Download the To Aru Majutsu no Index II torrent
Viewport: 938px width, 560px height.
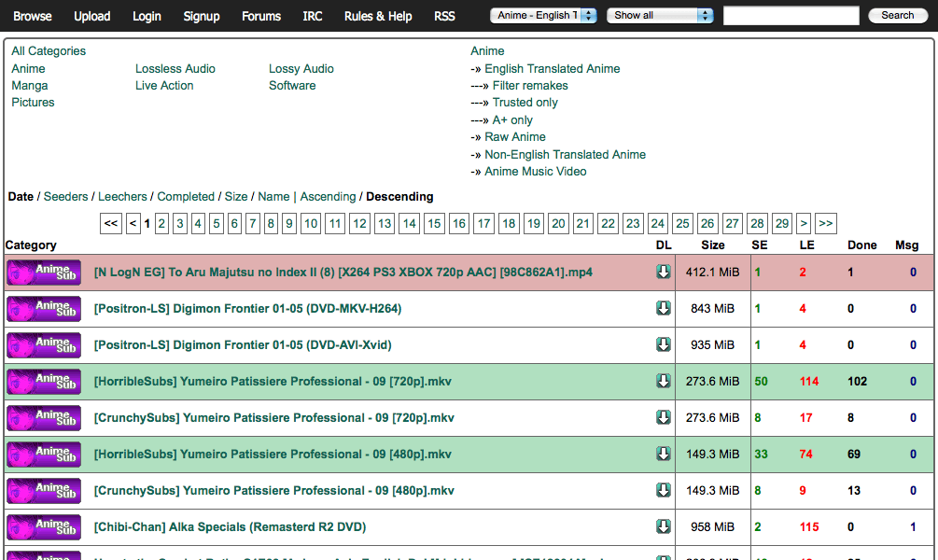[664, 273]
